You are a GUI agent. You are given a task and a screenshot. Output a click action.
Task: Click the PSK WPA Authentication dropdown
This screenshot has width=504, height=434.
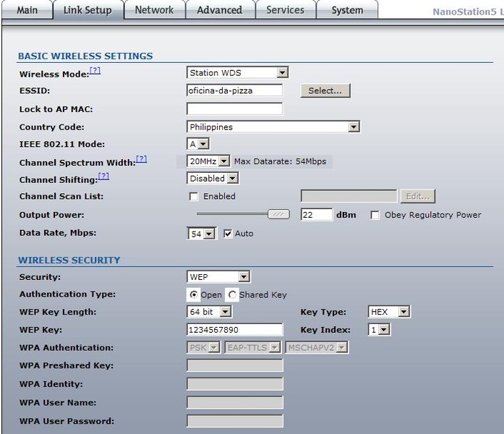coord(203,347)
